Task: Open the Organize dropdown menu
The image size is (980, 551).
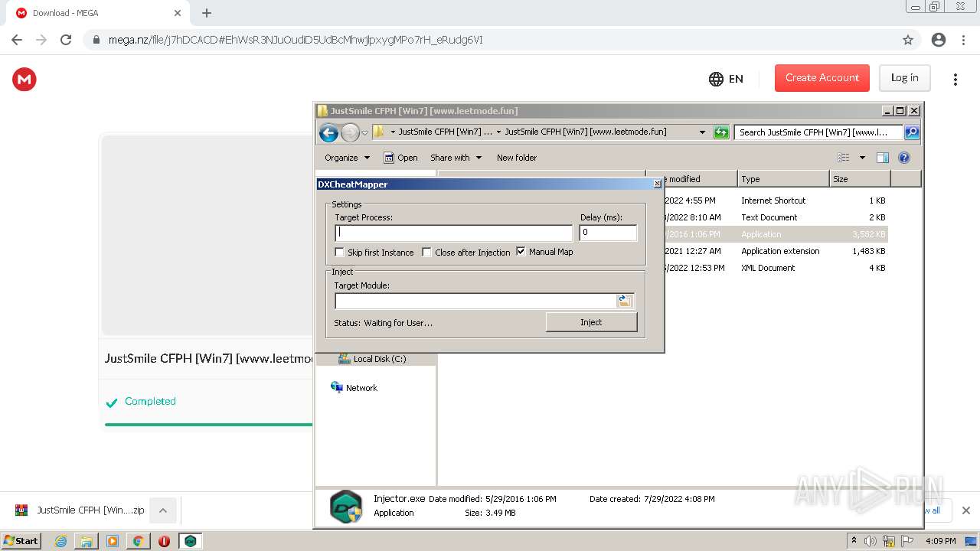Action: click(348, 158)
